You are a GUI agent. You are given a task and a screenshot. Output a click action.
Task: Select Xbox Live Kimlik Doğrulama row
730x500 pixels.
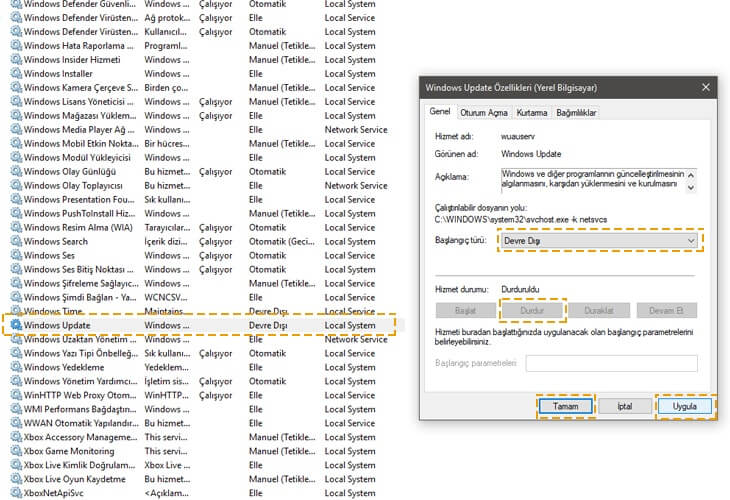199,465
